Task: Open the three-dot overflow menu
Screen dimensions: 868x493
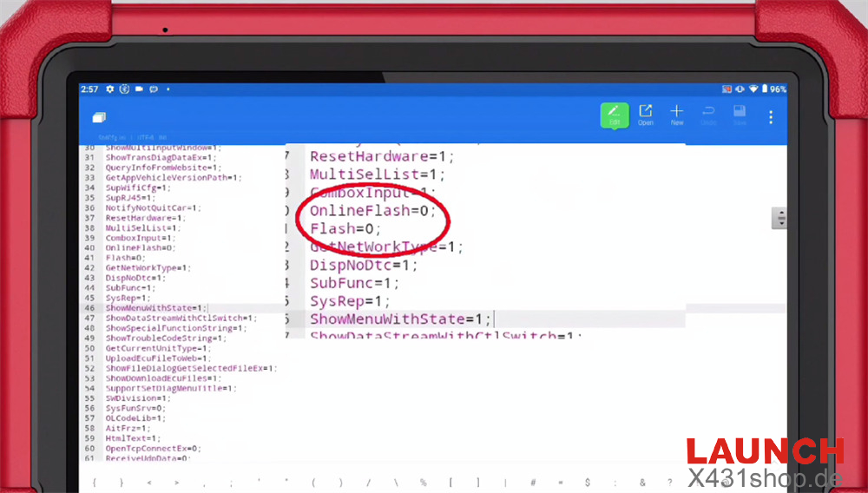Action: click(x=771, y=117)
